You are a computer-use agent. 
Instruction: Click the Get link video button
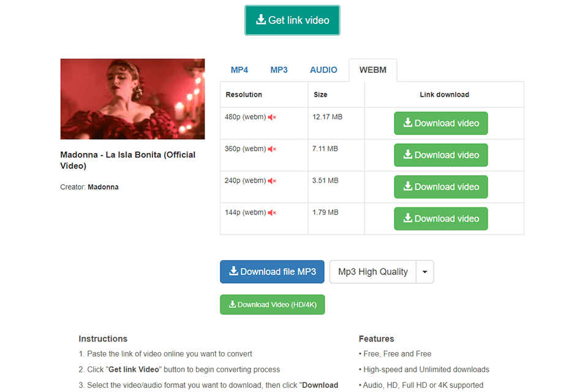click(292, 20)
